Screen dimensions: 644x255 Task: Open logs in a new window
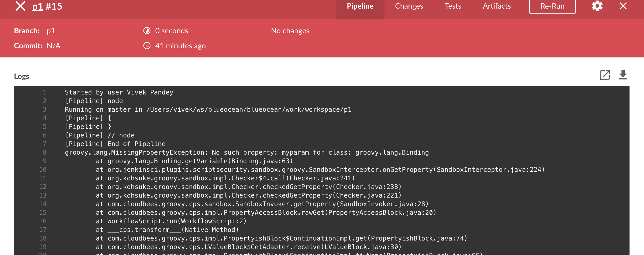point(605,75)
